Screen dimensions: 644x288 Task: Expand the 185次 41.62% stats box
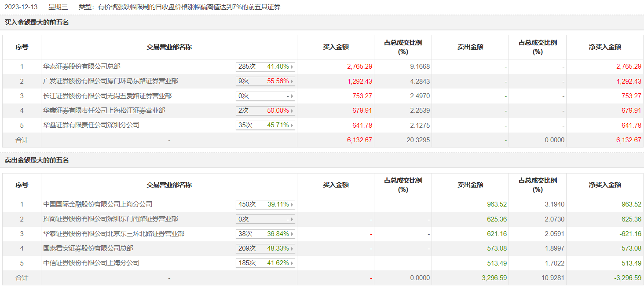coord(292,263)
